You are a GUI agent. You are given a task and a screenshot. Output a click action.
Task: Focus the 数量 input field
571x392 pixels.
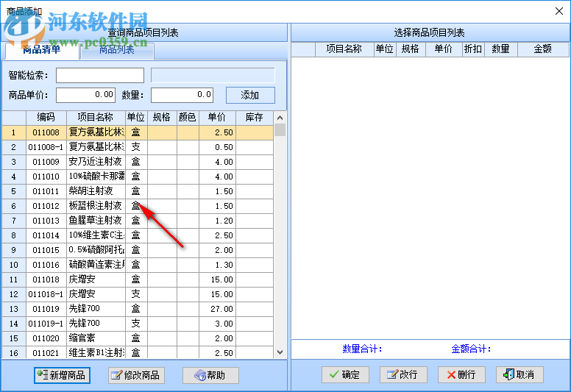click(x=182, y=95)
